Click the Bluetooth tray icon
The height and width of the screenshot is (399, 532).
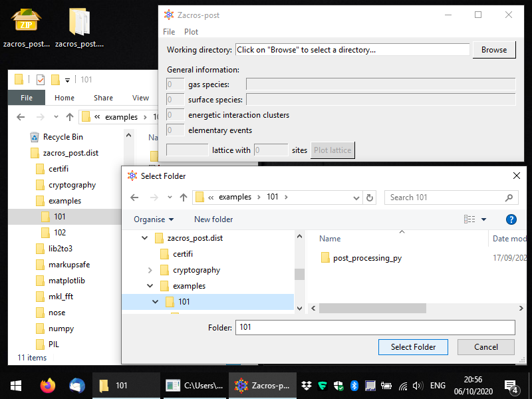click(x=354, y=386)
